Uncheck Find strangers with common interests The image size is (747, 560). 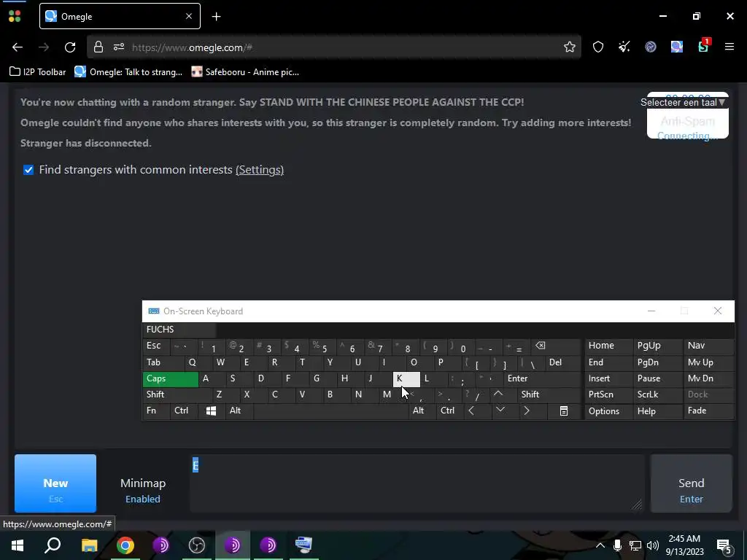click(x=28, y=170)
